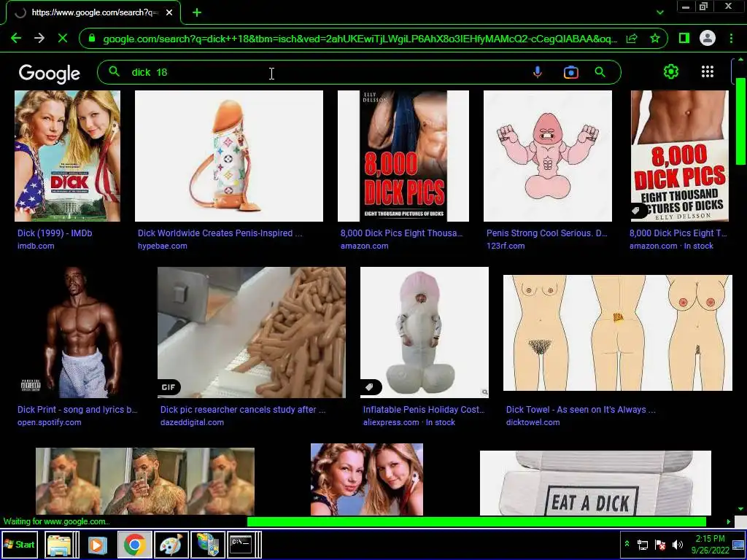Image resolution: width=747 pixels, height=560 pixels.
Task: Launch Windows Media Player from taskbar
Action: 97,544
